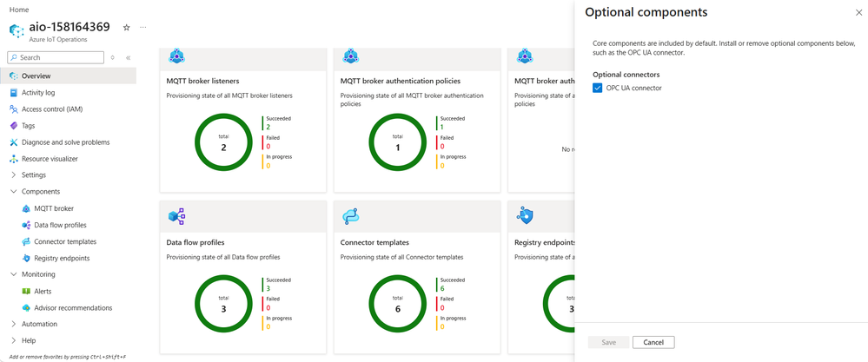This screenshot has width=868, height=362.
Task: Click the Cancel button
Action: click(653, 342)
